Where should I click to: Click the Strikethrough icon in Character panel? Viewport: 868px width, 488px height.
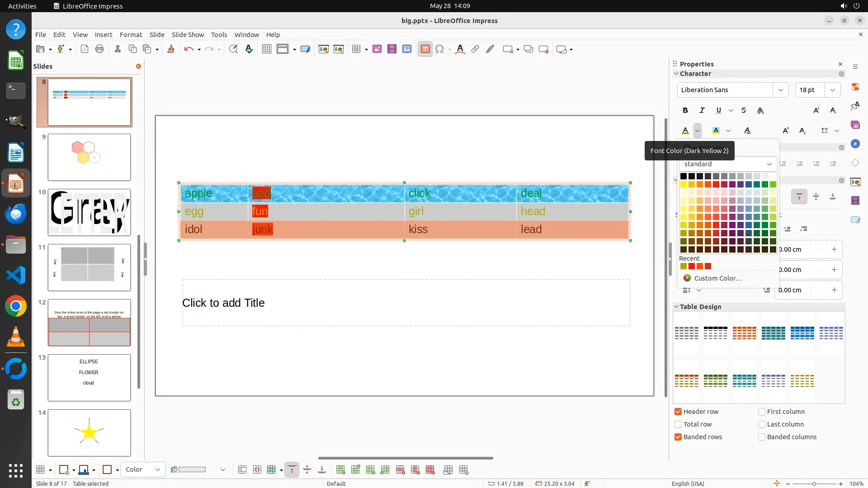(744, 110)
